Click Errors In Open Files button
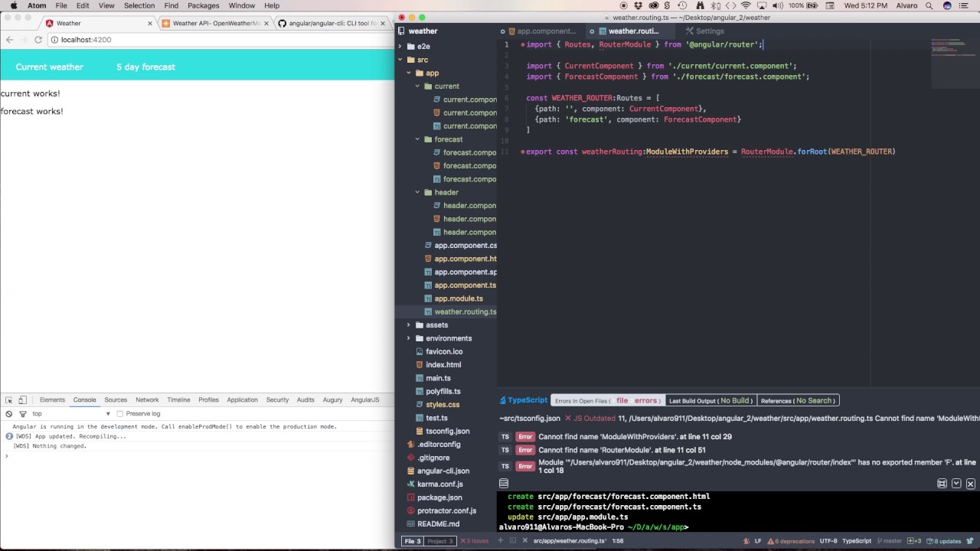 coord(607,400)
